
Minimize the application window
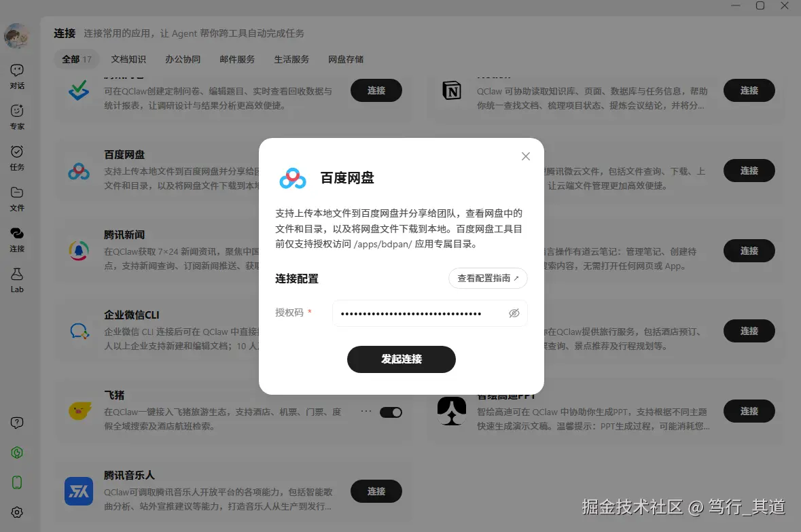pyautogui.click(x=736, y=5)
